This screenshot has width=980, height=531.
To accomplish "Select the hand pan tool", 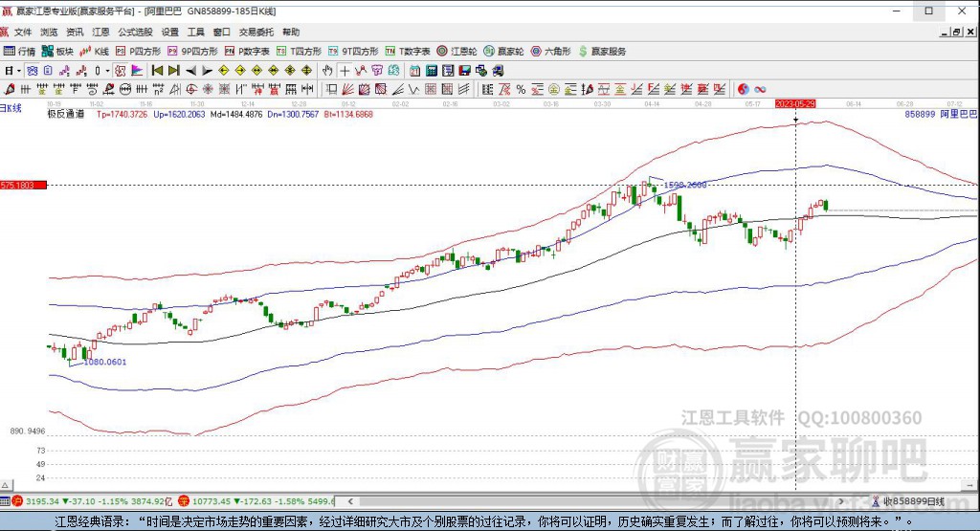I will coord(327,71).
